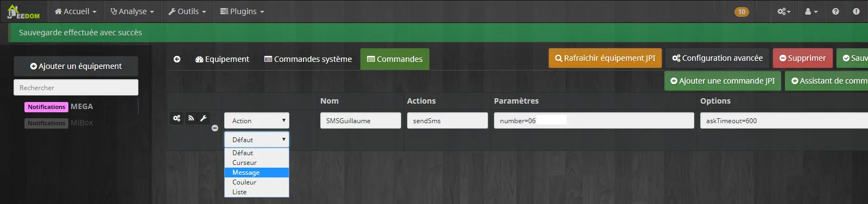Choose Message in the dropdown list
The width and height of the screenshot is (868, 204).
(257, 173)
